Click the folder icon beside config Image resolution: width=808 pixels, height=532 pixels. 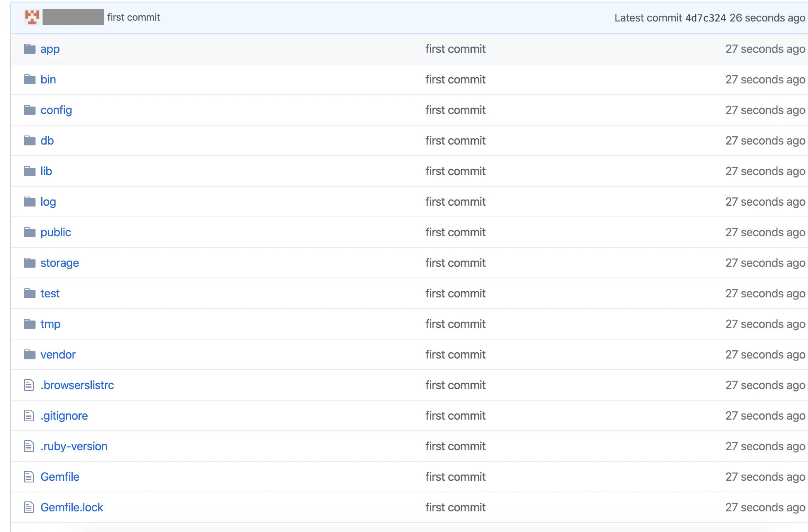[x=30, y=110]
